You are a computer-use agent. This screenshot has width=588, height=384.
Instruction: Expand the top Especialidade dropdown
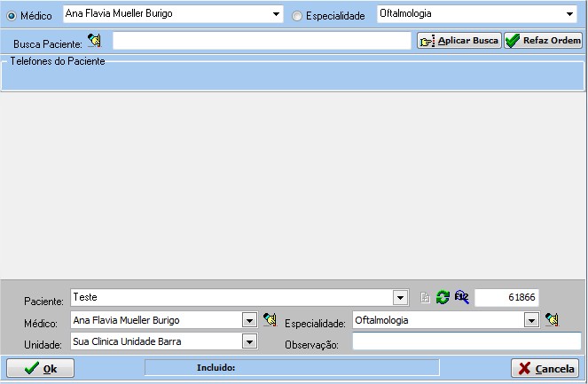(x=569, y=15)
